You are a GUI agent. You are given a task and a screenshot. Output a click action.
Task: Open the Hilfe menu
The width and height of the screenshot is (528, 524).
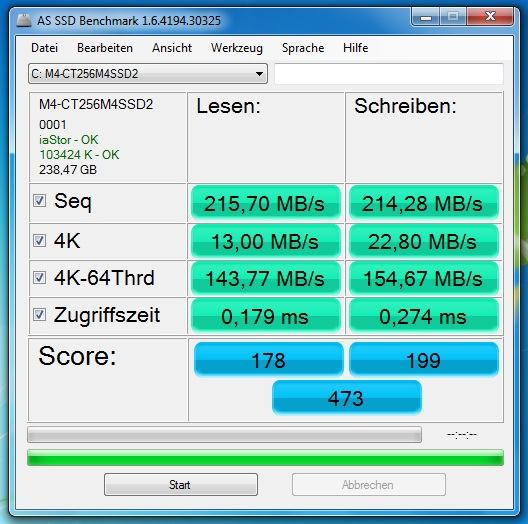coord(355,48)
